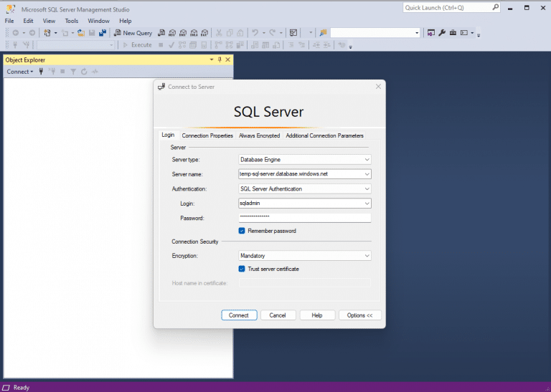
Task: Open the Edit menu
Action: 28,21
